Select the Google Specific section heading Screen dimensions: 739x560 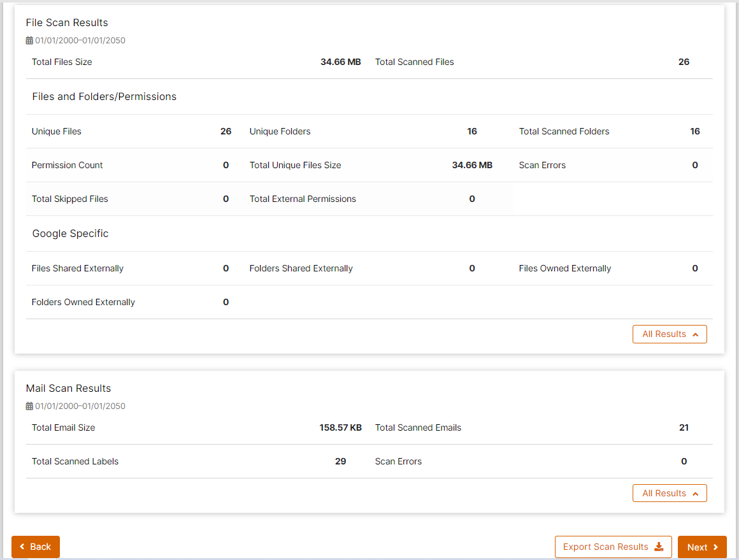click(70, 233)
